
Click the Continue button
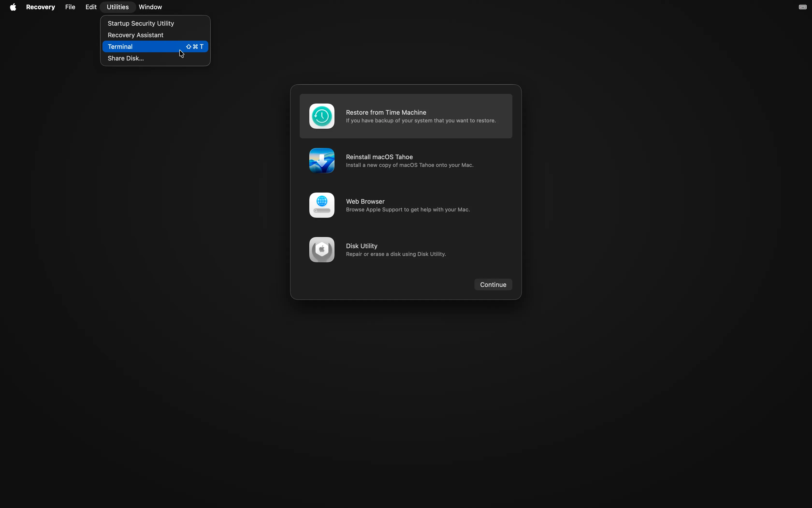pos(493,284)
